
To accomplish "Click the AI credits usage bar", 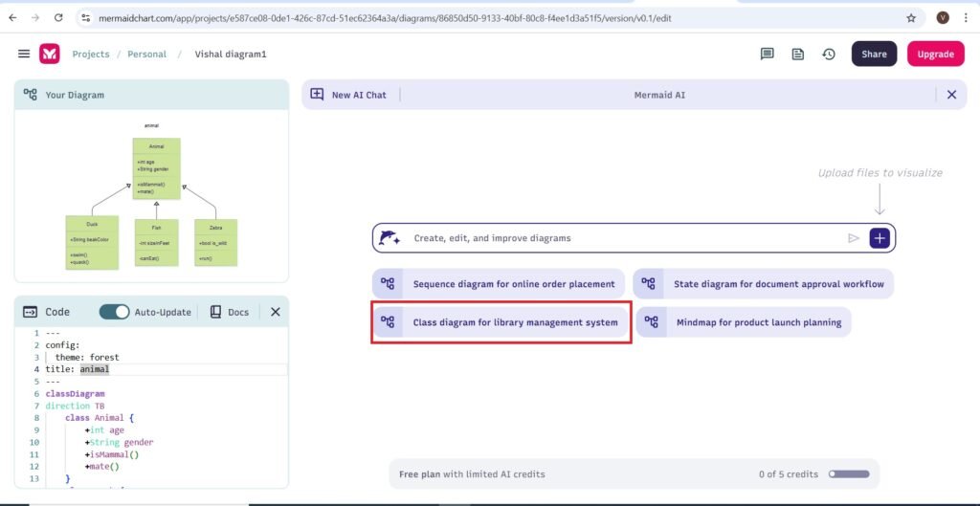I will (x=849, y=473).
